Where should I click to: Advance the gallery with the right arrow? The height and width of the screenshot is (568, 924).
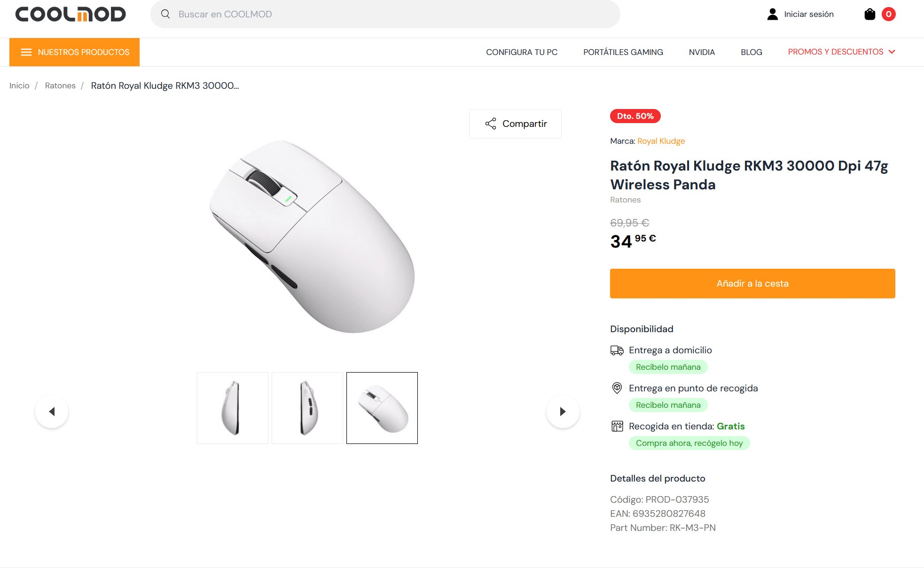(x=563, y=411)
